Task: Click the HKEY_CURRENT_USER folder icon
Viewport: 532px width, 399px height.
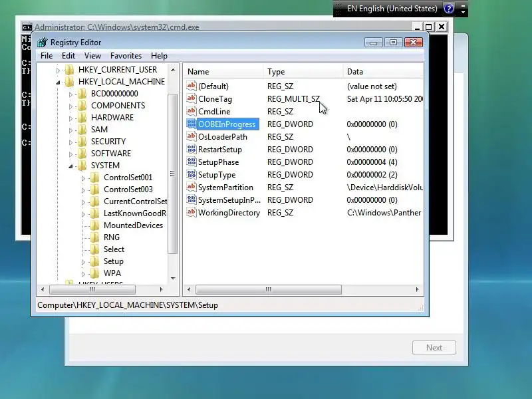Action: [x=70, y=70]
